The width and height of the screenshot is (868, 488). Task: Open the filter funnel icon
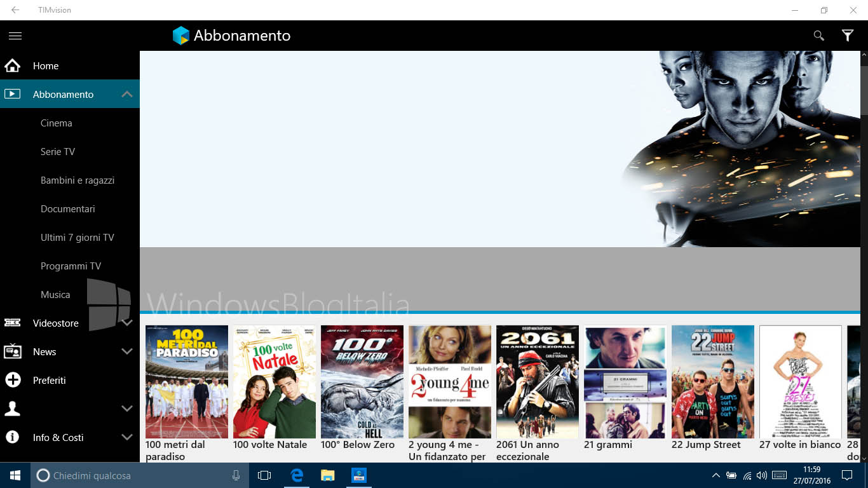(x=848, y=36)
